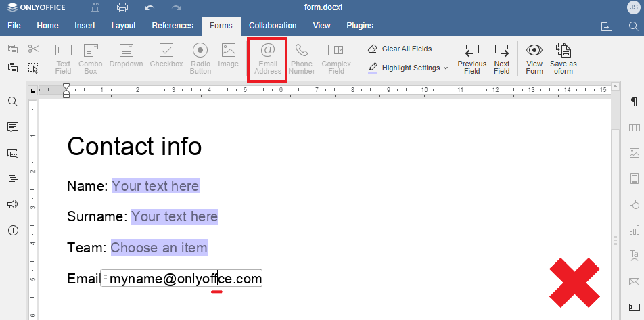Viewport: 644px width, 320px height.
Task: Toggle View Form mode
Action: point(534,58)
